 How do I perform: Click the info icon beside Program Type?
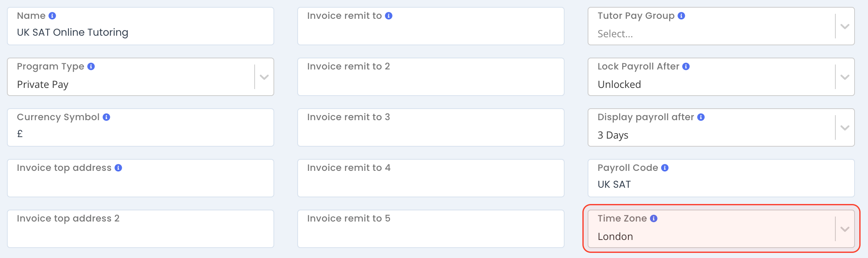point(91,66)
